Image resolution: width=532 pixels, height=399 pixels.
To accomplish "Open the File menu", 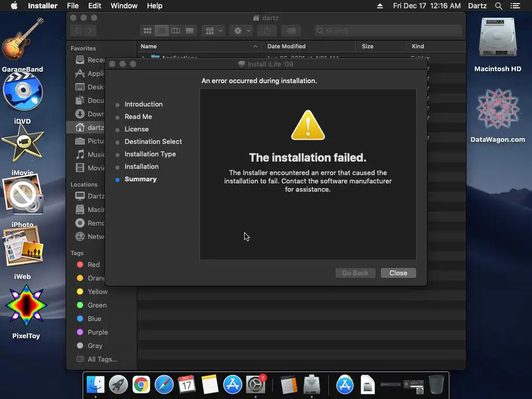I will coord(73,6).
